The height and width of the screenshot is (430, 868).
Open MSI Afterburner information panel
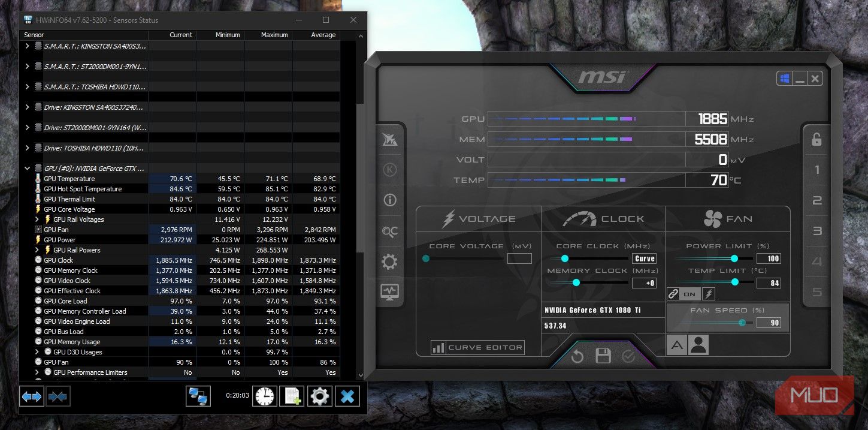coord(390,200)
